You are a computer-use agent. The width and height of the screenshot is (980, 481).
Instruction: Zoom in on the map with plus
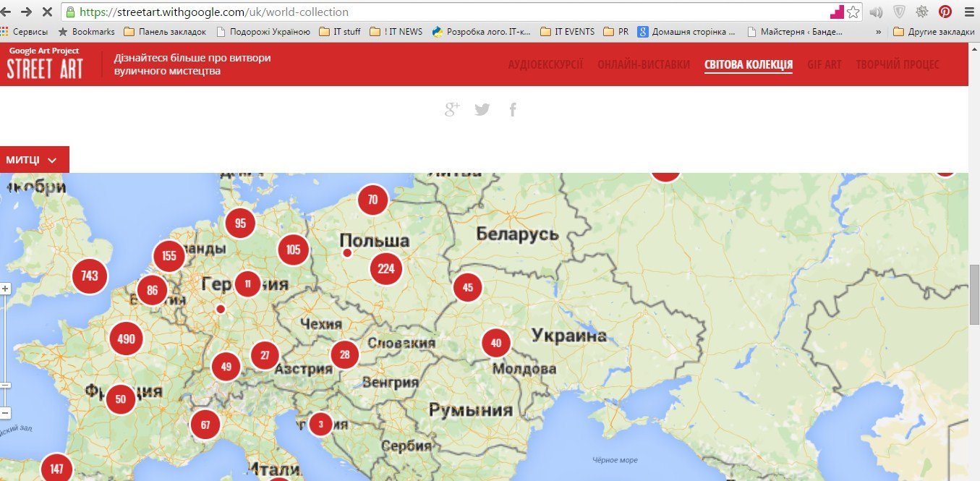pyautogui.click(x=5, y=289)
